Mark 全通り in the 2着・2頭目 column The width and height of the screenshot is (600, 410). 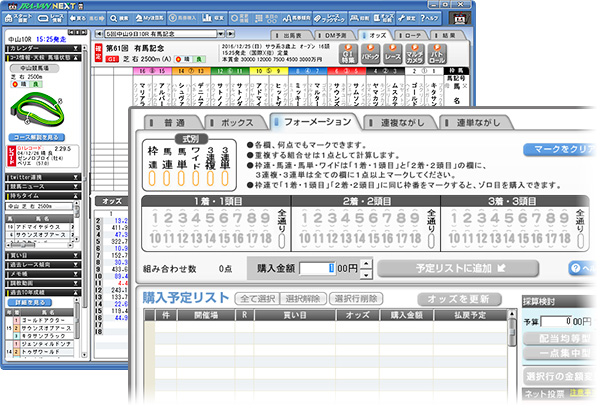tap(431, 241)
